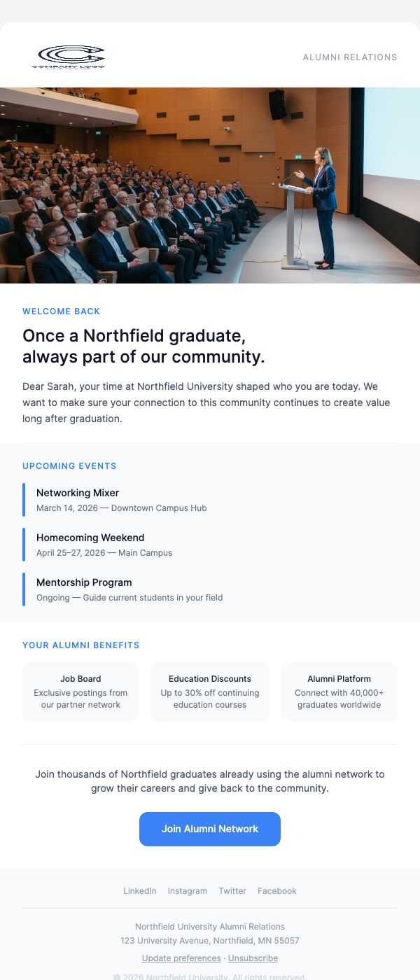Image resolution: width=420 pixels, height=980 pixels.
Task: Click the UPCOMING EVENTS section heading
Action: (x=69, y=465)
